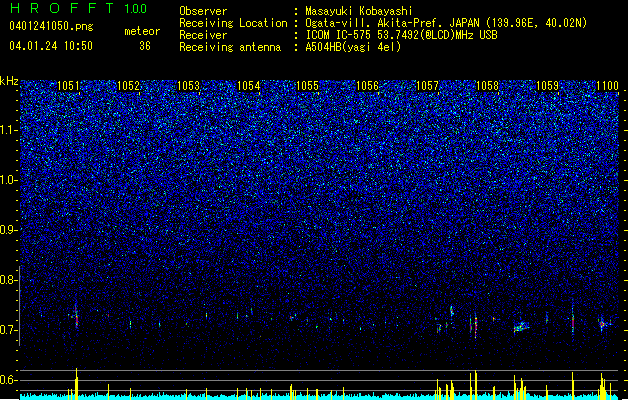
Task: Click the meteor count 36
Action: tap(145, 46)
